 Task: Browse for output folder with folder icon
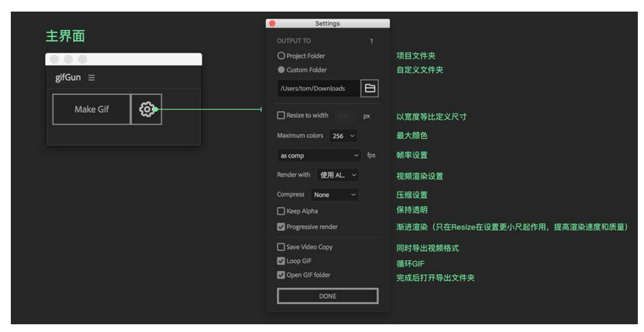370,88
